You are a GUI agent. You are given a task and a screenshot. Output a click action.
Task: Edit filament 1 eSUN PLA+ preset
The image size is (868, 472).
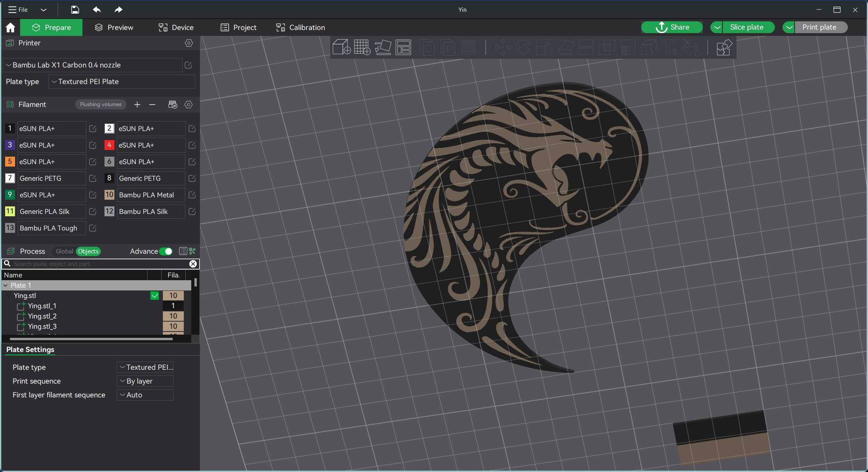click(x=93, y=129)
